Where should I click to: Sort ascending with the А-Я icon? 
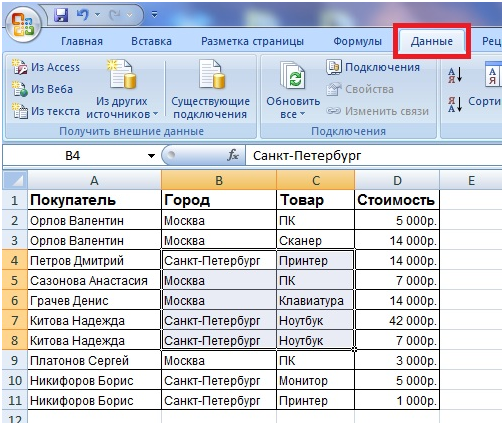[455, 75]
